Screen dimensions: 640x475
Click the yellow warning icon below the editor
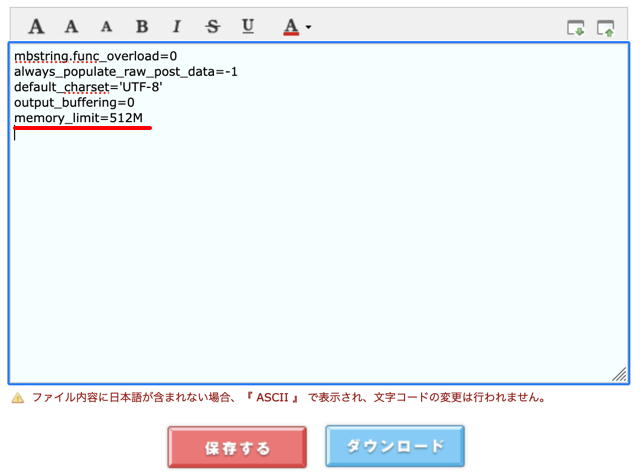(17, 398)
